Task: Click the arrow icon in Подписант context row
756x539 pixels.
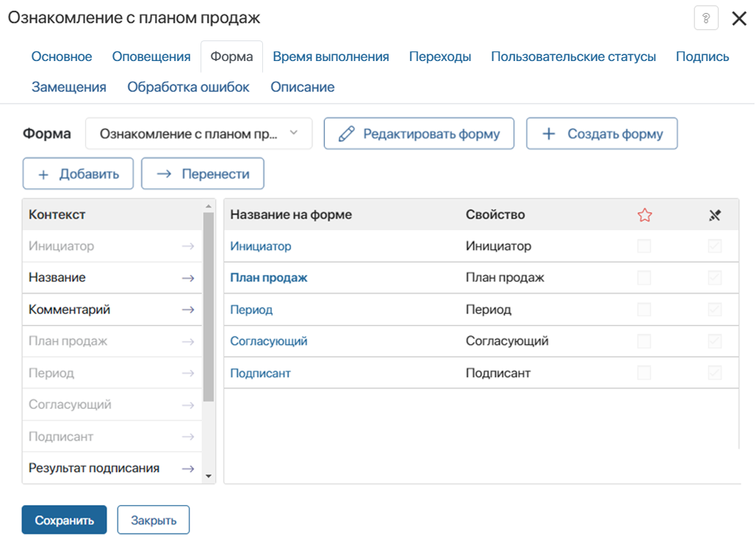Action: (188, 437)
